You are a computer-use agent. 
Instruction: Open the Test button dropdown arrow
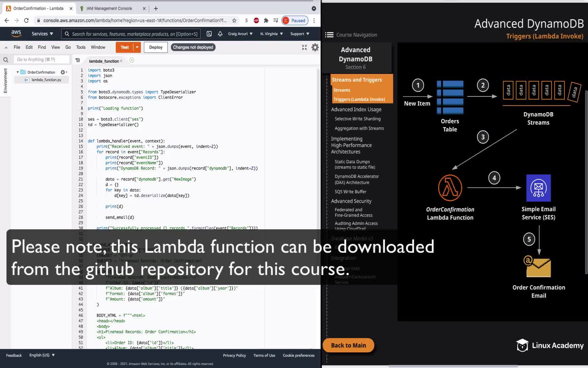137,47
